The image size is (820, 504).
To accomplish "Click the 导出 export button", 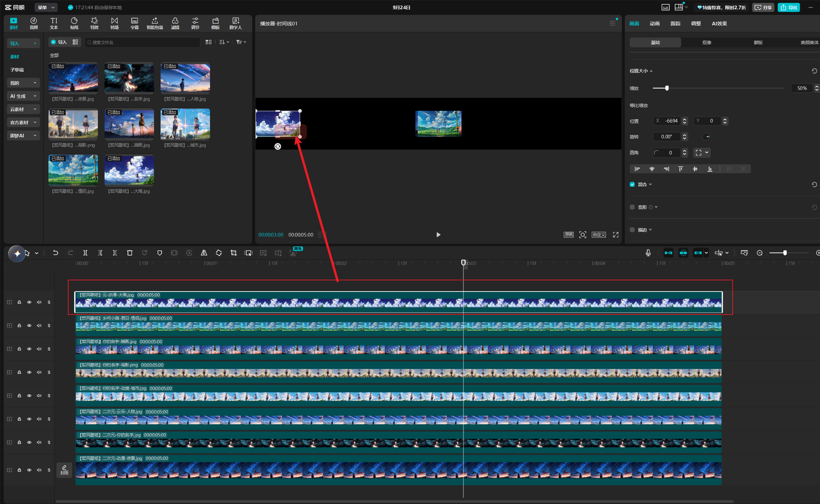I will (x=789, y=7).
